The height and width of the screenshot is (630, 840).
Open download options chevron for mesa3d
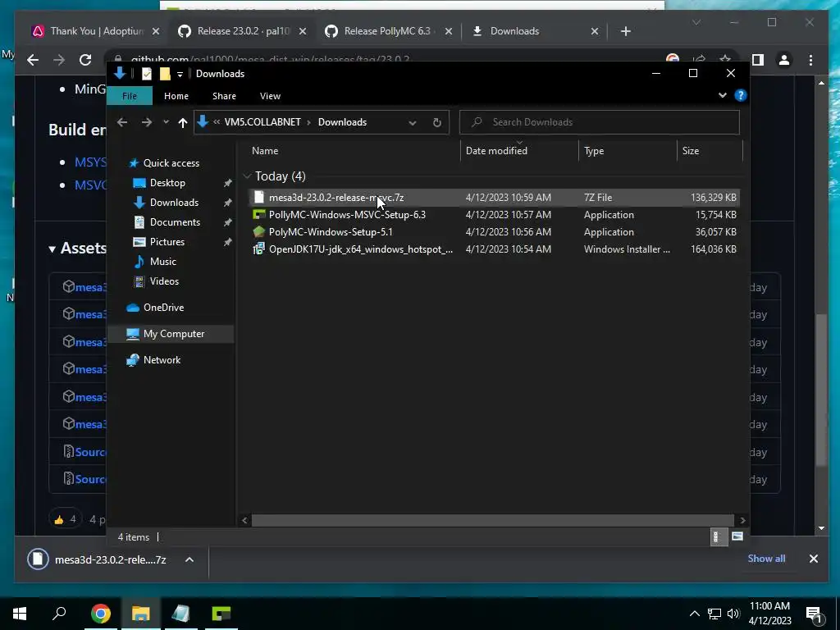[x=189, y=559]
